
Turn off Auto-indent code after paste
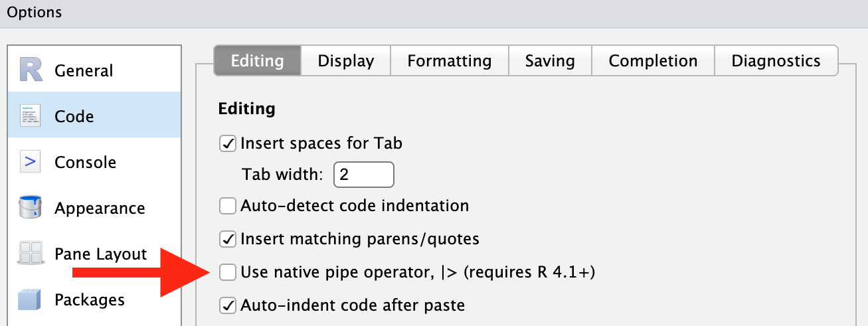coord(228,305)
